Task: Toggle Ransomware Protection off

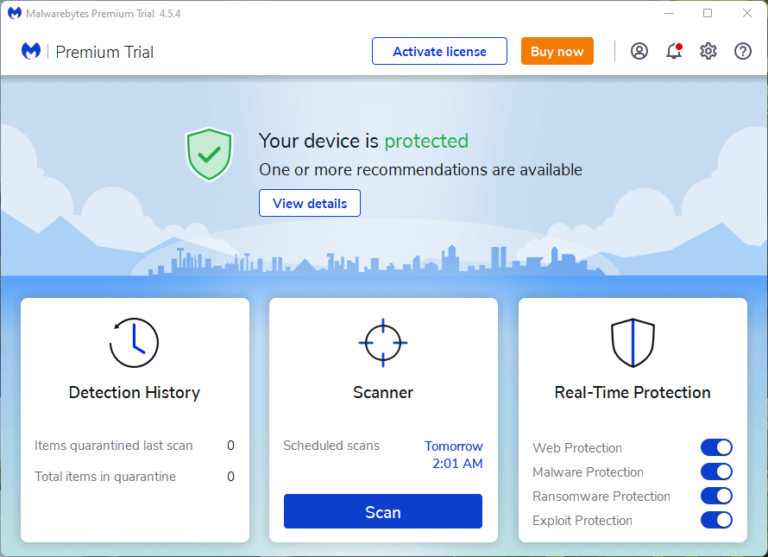Action: pos(716,496)
